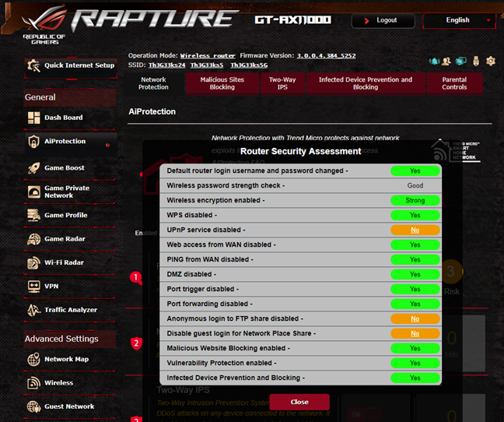Click No link for Anonymous FTP login

tap(415, 318)
